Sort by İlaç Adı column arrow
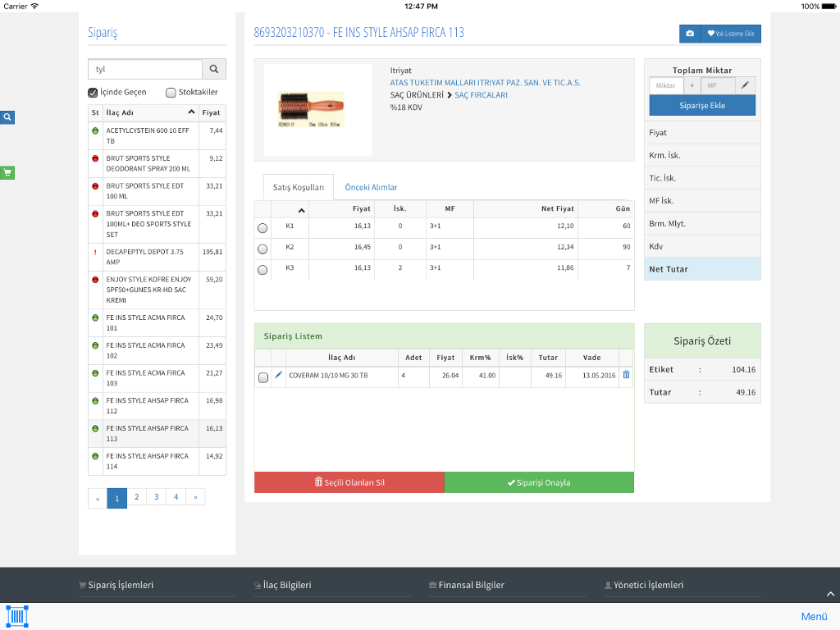Viewport: 840px width, 630px height. coord(191,112)
